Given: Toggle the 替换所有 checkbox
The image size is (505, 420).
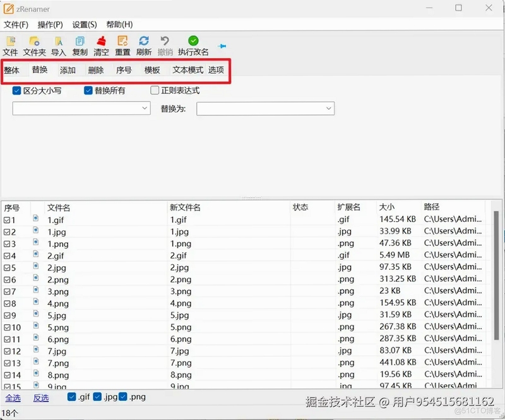Looking at the screenshot, I should (88, 90).
